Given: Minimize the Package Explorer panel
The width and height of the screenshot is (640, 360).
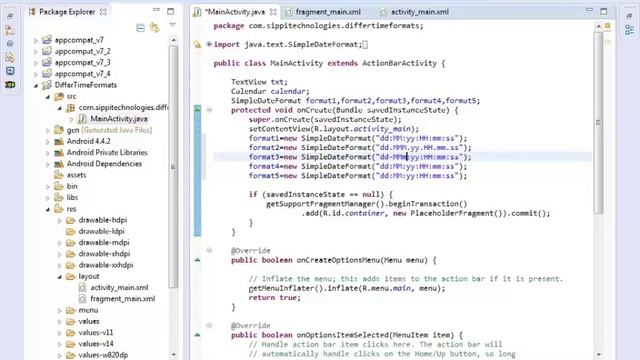Looking at the screenshot, I should pos(156,10).
